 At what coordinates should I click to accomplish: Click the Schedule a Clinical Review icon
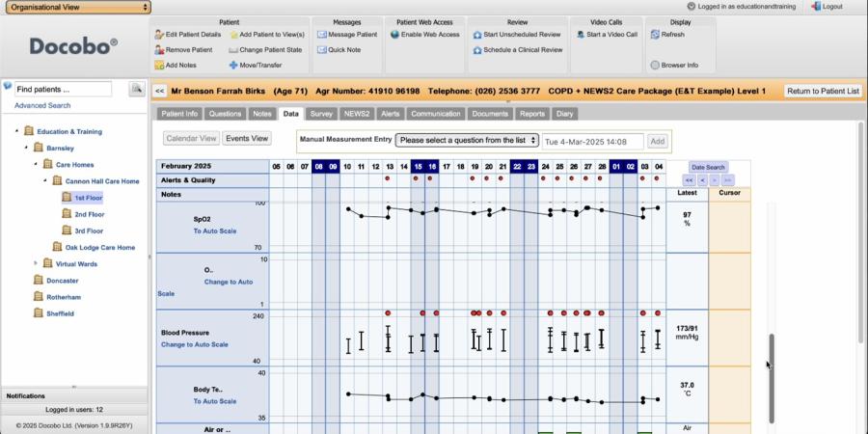click(477, 50)
